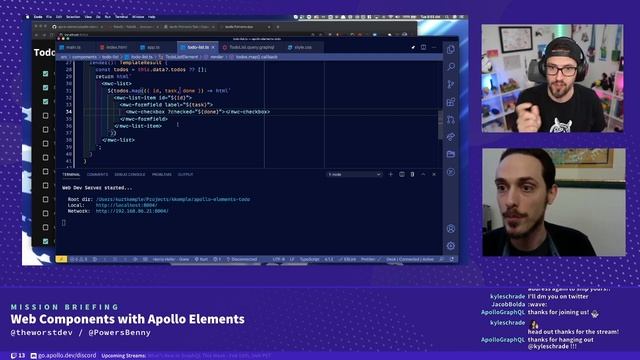
Task: Switch to the index.html editor tab
Action: 116,47
